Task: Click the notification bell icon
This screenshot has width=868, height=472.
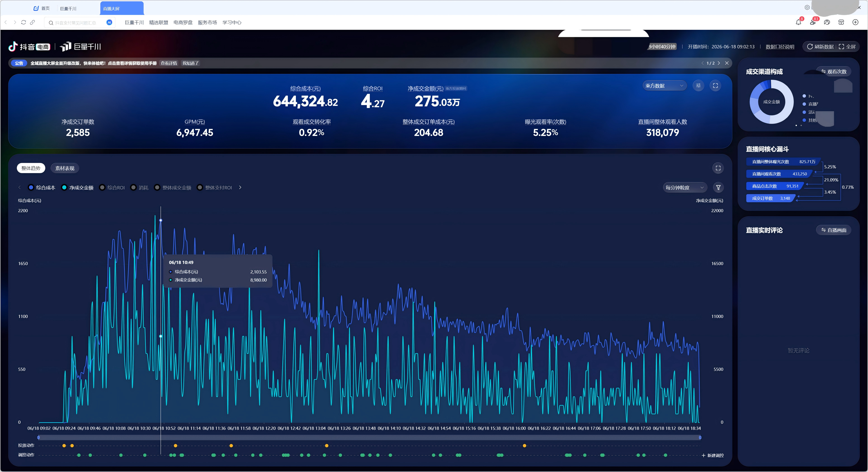Action: click(x=798, y=22)
